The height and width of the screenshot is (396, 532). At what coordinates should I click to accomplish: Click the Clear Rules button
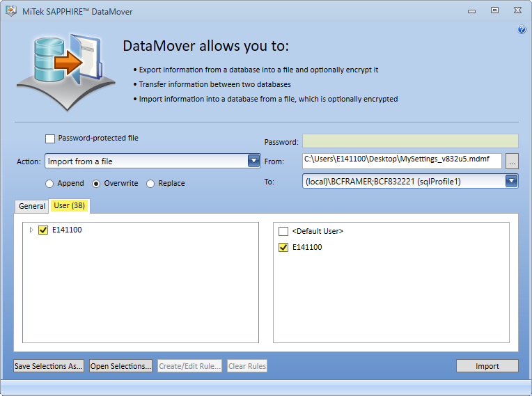[x=247, y=366]
